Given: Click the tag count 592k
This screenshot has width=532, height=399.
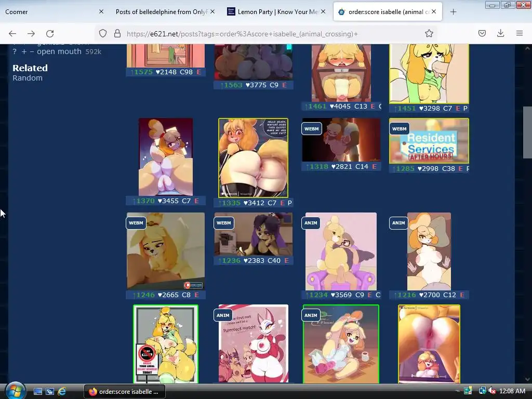Looking at the screenshot, I should (94, 52).
